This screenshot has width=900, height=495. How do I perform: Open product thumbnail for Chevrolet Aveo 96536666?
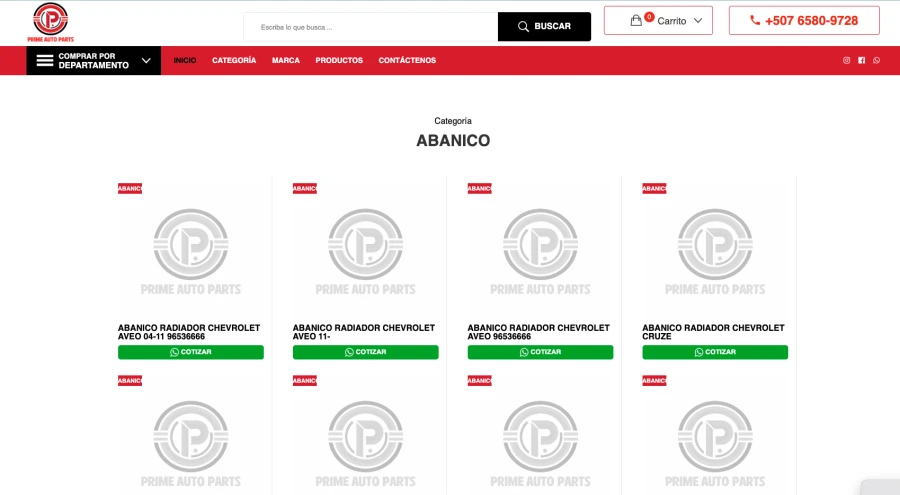[x=540, y=252]
